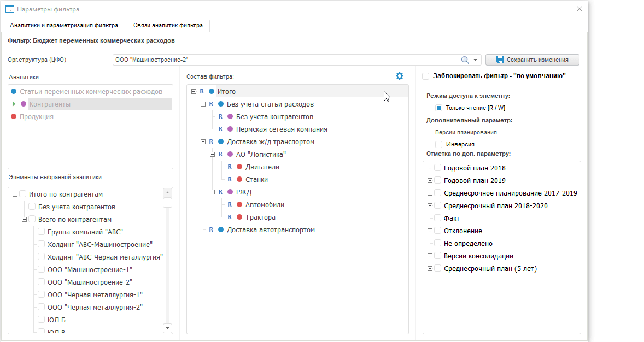Switch to Аналитики и параметризация фильтра tab
This screenshot has width=644, height=342.
click(64, 25)
